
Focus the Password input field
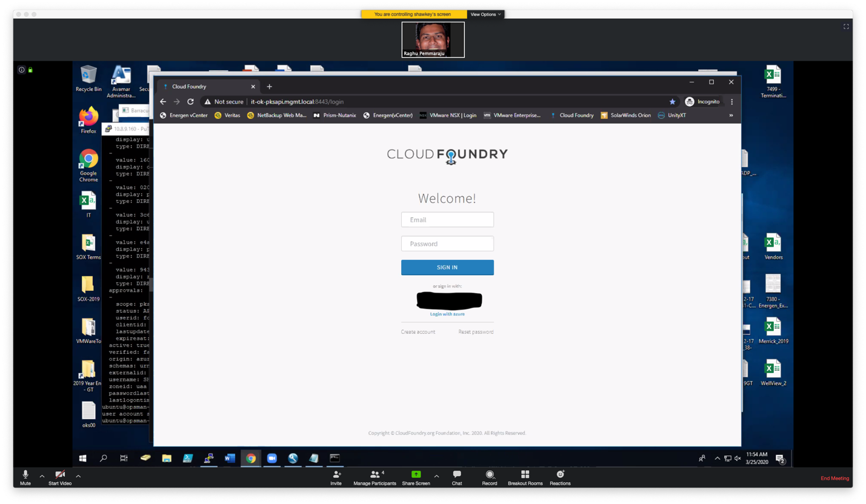coord(447,244)
